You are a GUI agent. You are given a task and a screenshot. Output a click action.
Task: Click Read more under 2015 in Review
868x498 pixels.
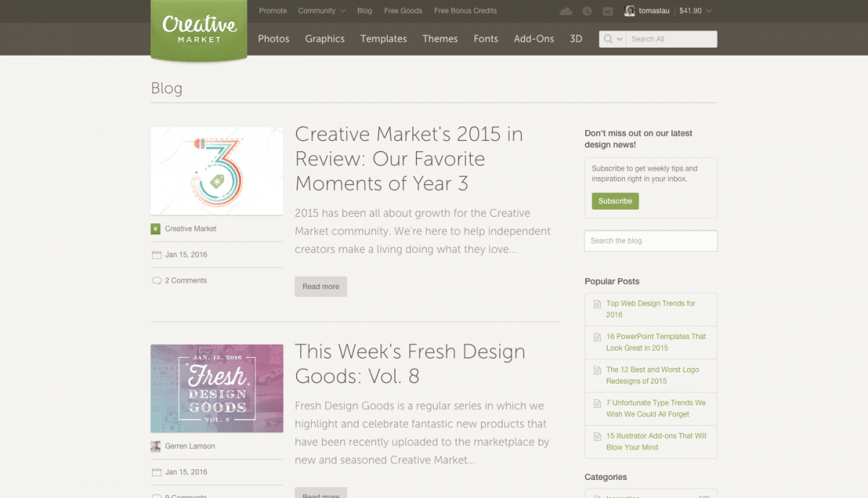[x=320, y=286]
